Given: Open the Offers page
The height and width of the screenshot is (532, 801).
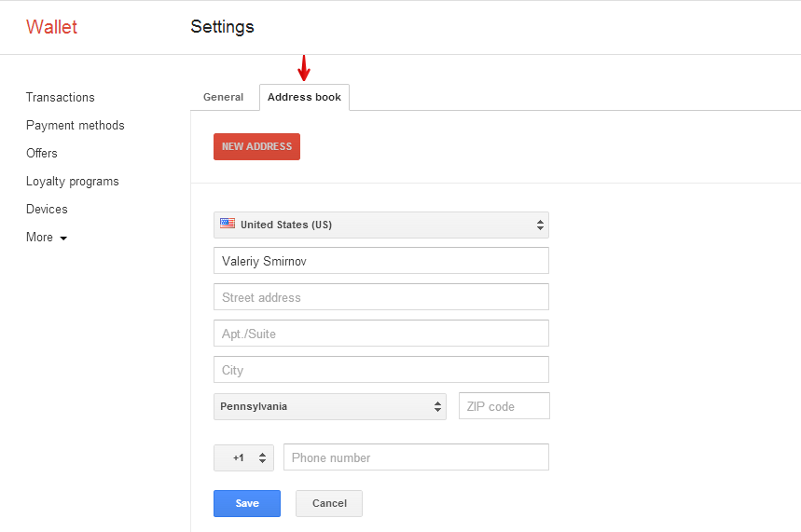Looking at the screenshot, I should click(x=42, y=153).
